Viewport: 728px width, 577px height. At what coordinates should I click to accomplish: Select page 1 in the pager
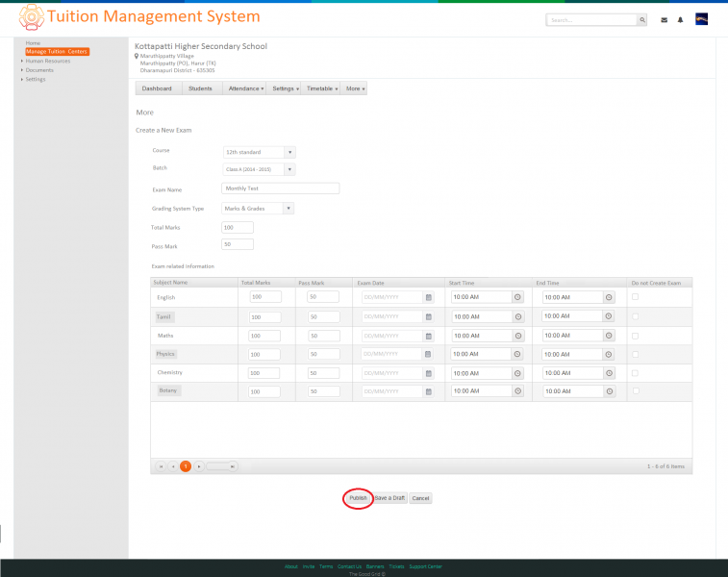coord(186,466)
